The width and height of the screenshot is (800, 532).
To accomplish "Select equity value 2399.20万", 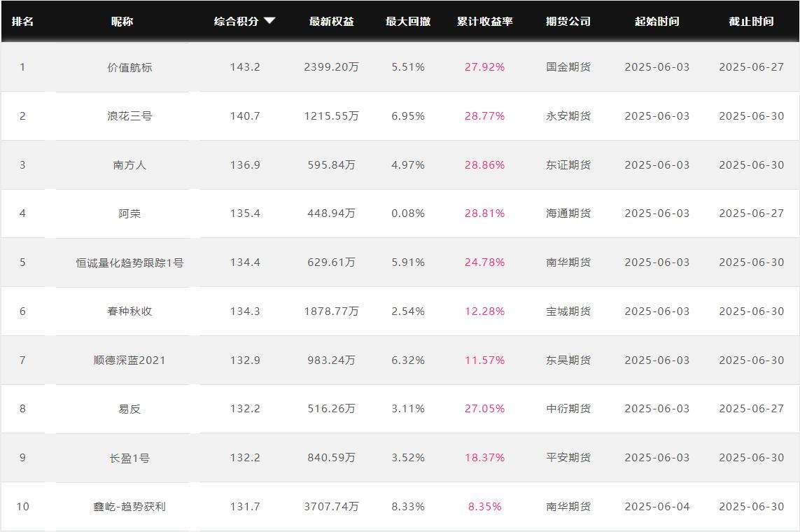I will tap(332, 67).
